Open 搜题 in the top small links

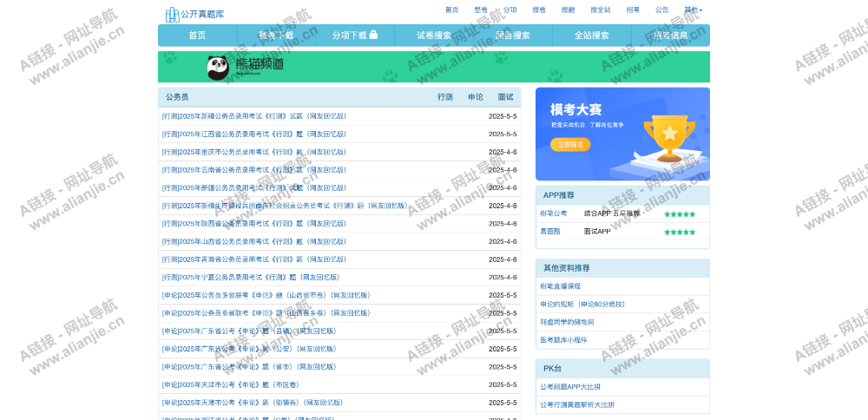click(568, 10)
